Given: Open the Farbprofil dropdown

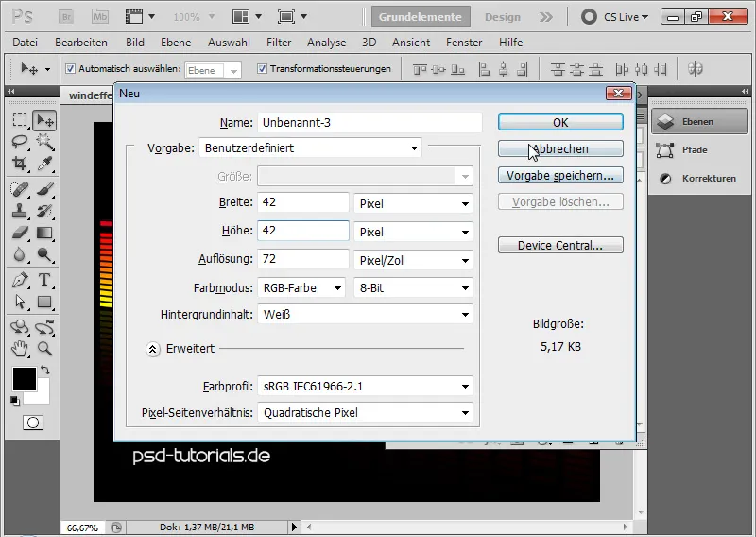Looking at the screenshot, I should (365, 386).
